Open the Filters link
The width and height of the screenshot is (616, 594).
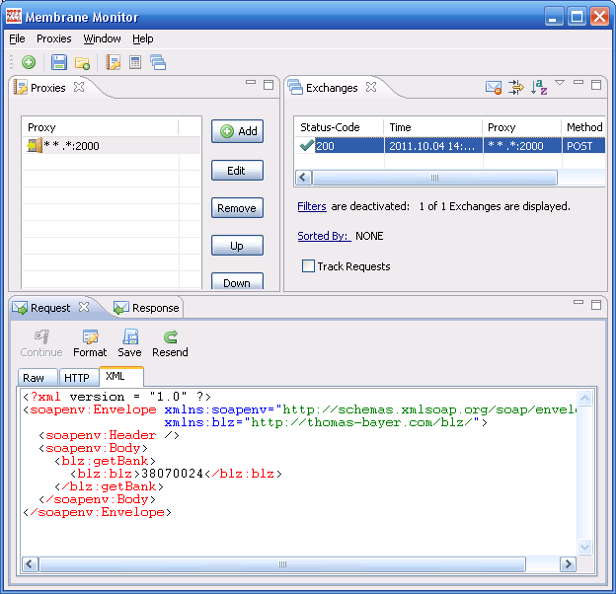(312, 206)
